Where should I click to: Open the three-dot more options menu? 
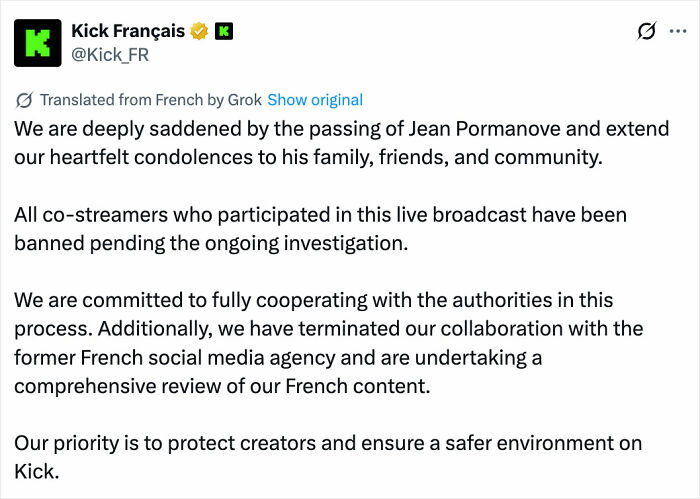click(x=678, y=31)
